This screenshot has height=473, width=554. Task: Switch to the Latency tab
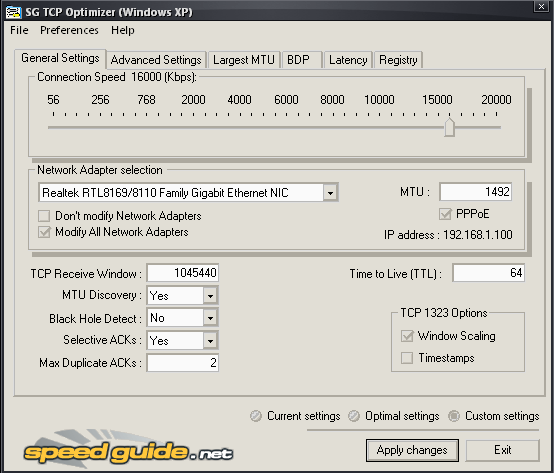[x=348, y=60]
